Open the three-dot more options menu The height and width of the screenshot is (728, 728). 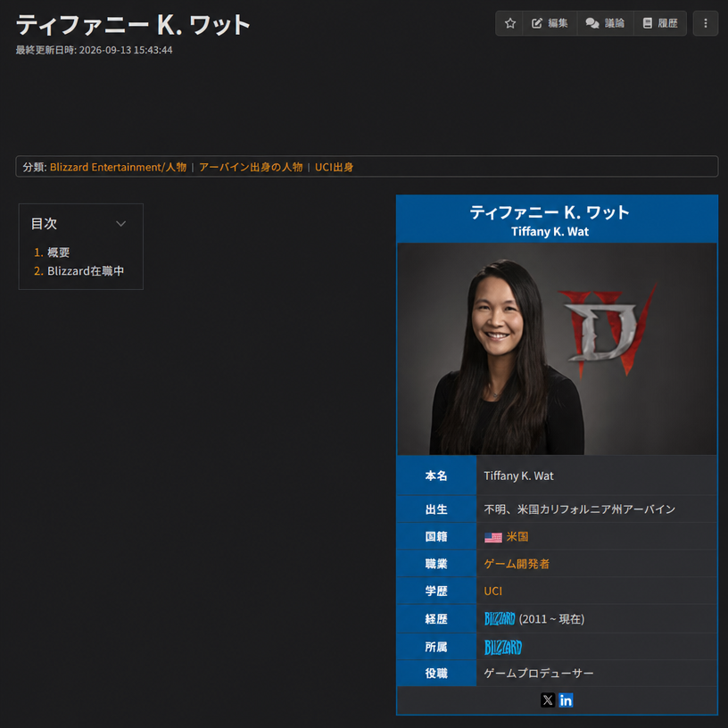point(705,23)
